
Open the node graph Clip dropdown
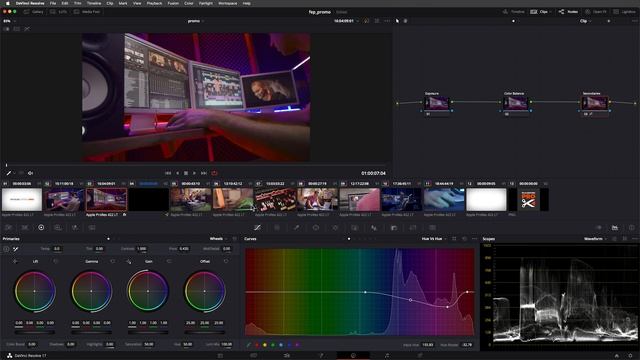point(585,21)
